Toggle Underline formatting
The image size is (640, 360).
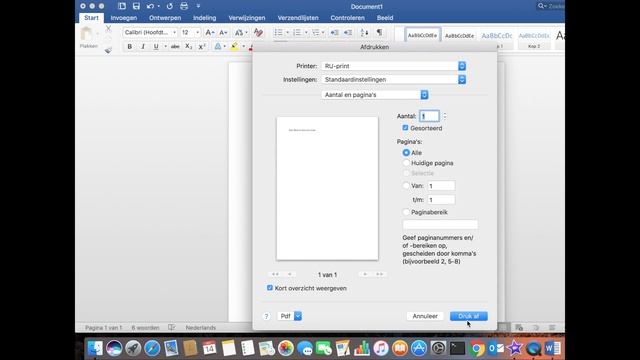[x=156, y=47]
